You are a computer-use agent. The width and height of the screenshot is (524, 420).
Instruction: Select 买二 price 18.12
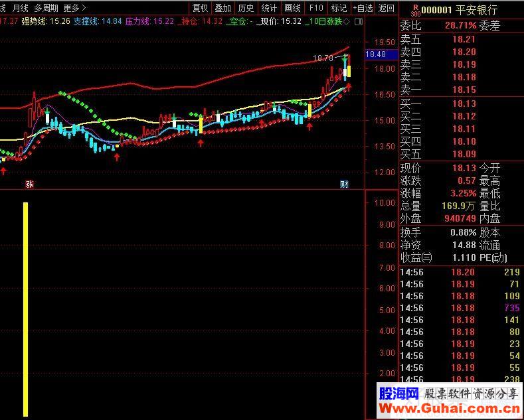pos(464,117)
